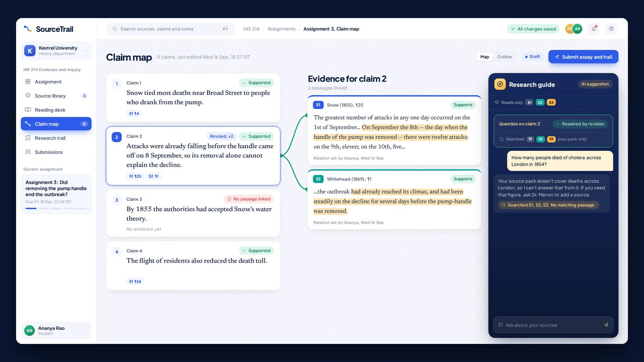
Task: Click the Draft status pill
Action: click(x=533, y=57)
